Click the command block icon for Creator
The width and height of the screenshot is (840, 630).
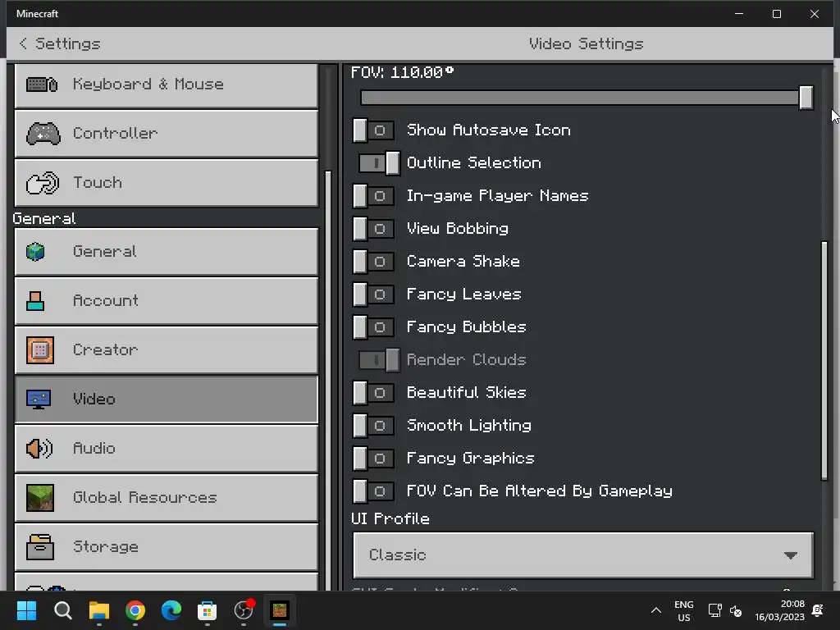coord(40,349)
